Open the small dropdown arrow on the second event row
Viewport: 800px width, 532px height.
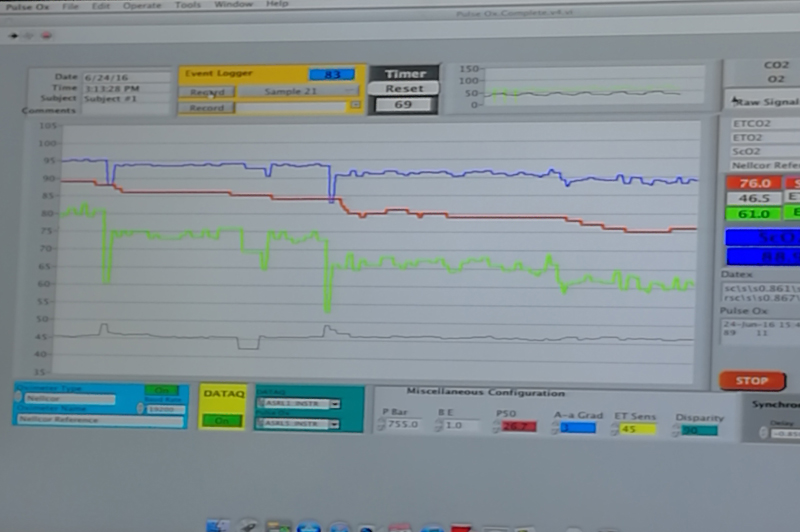pyautogui.click(x=355, y=105)
